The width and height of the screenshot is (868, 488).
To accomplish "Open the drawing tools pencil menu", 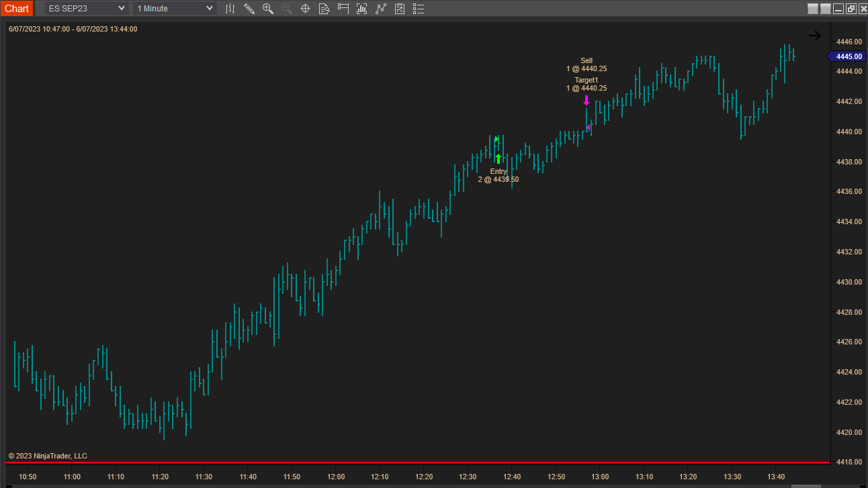I will coord(249,9).
